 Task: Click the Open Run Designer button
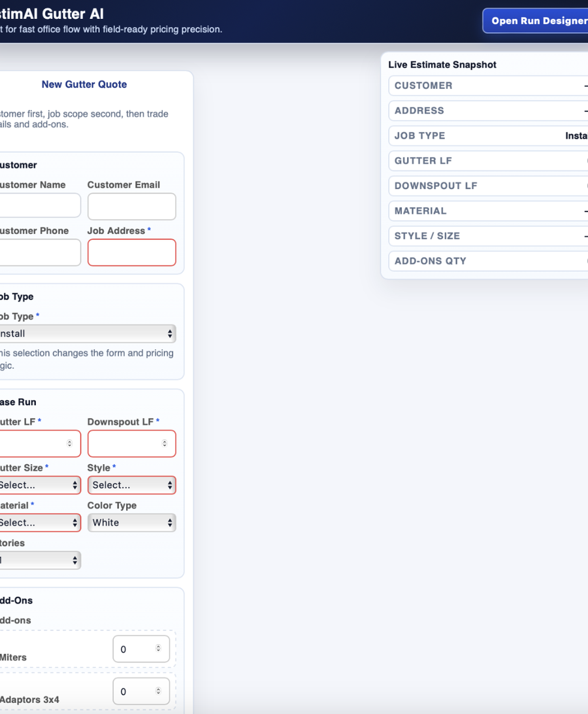click(542, 20)
